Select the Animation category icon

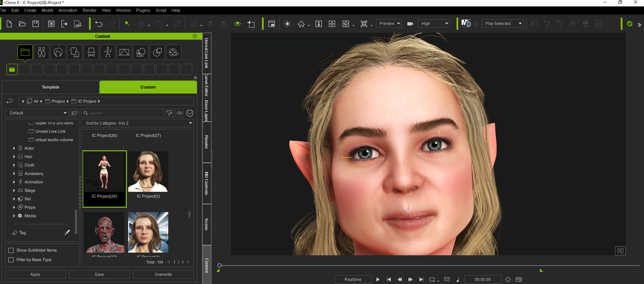coord(108,52)
